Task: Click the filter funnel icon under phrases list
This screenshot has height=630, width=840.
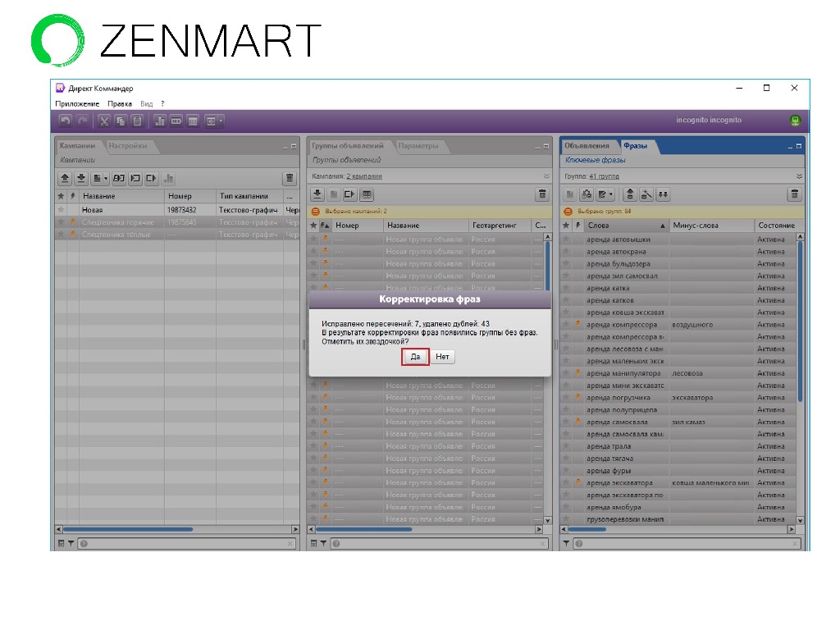Action: [566, 543]
